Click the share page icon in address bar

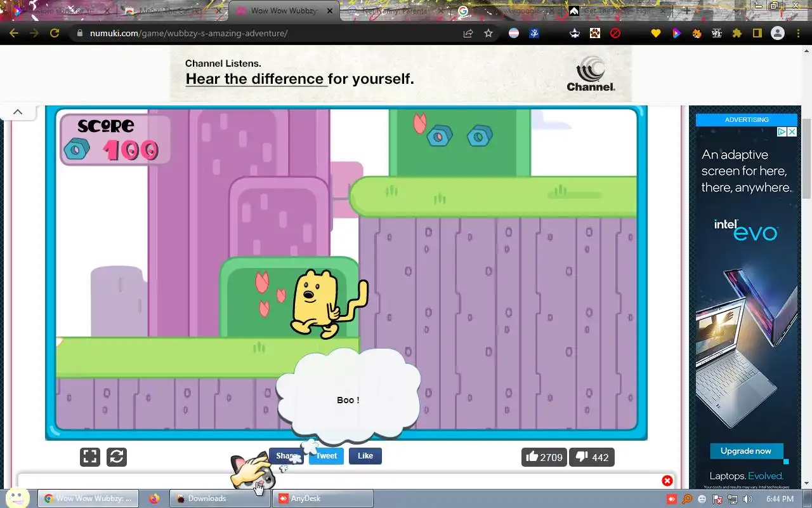[x=468, y=33]
